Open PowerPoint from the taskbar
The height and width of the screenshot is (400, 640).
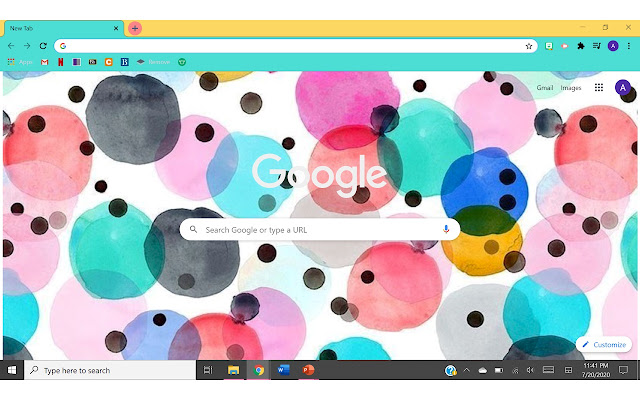click(308, 370)
